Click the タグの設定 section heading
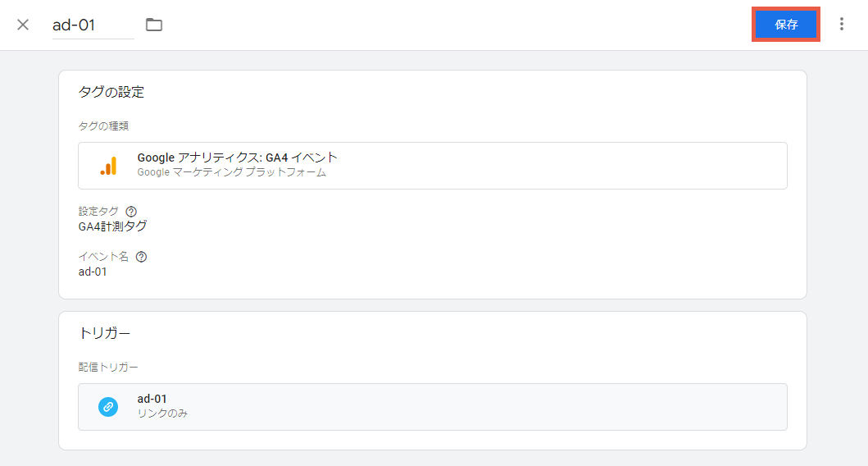 click(111, 92)
